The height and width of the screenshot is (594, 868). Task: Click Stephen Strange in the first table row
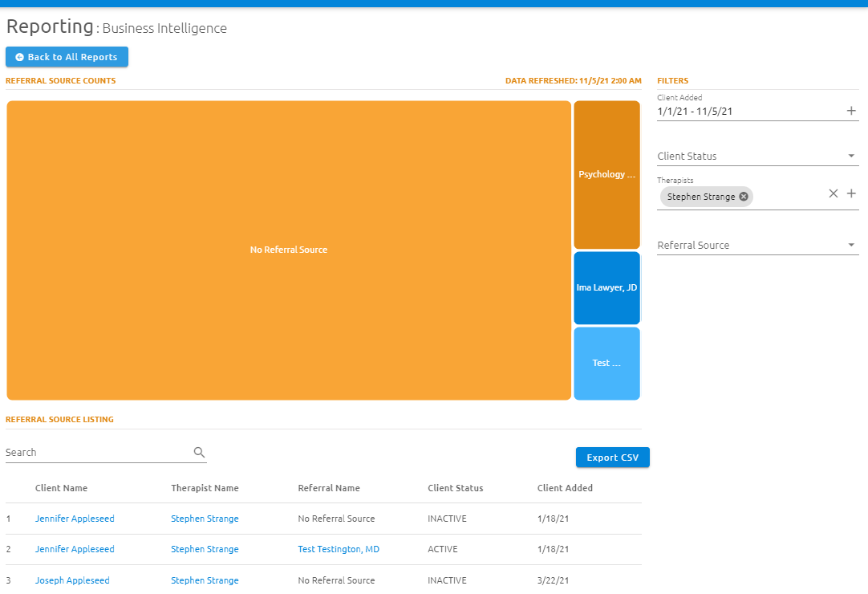pos(205,518)
